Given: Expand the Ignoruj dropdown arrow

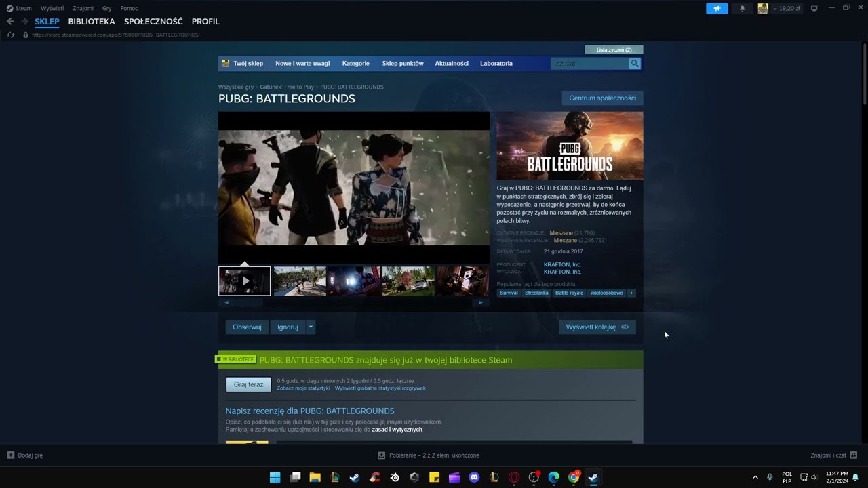Looking at the screenshot, I should coord(311,327).
